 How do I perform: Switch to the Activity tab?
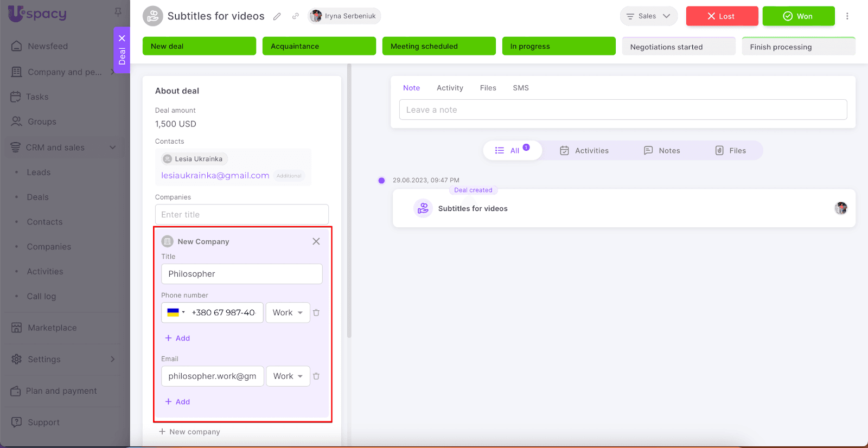click(x=450, y=88)
